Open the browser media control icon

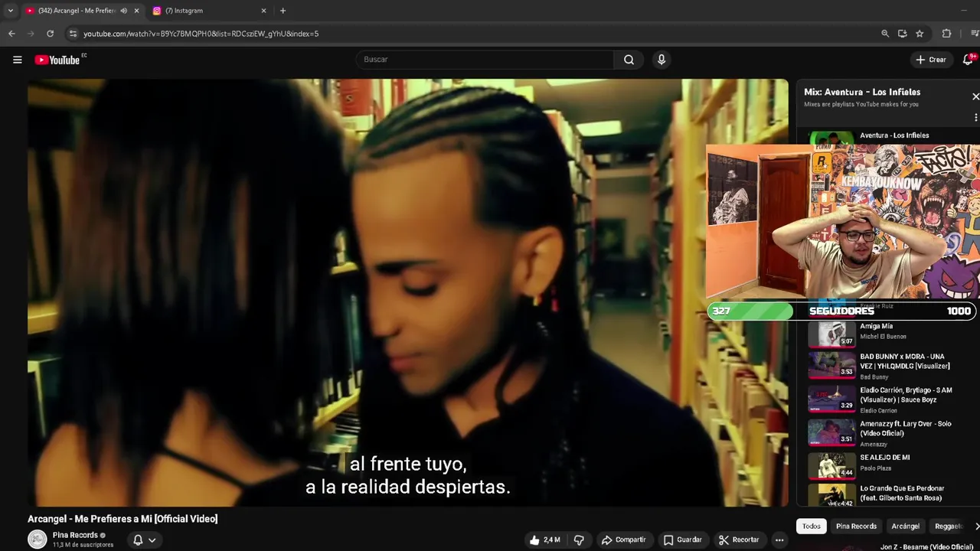974,34
